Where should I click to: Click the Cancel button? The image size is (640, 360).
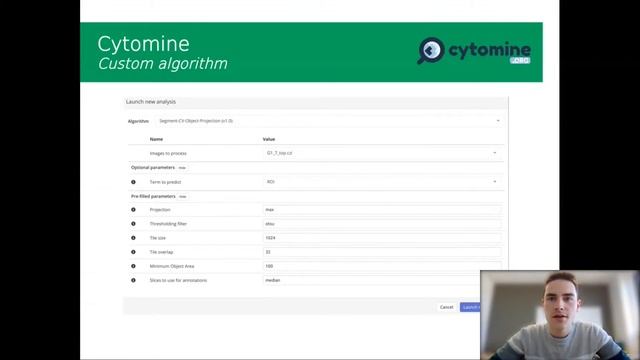[x=447, y=307]
